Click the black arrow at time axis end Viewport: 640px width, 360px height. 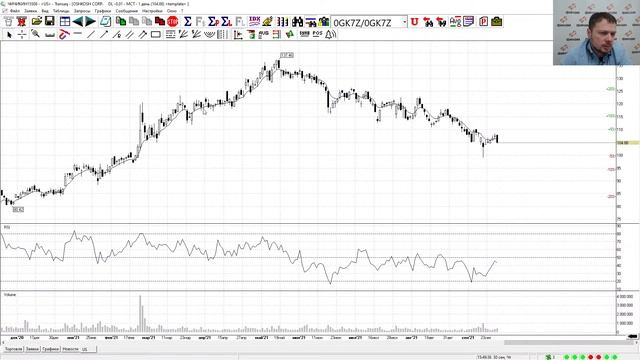click(x=633, y=336)
